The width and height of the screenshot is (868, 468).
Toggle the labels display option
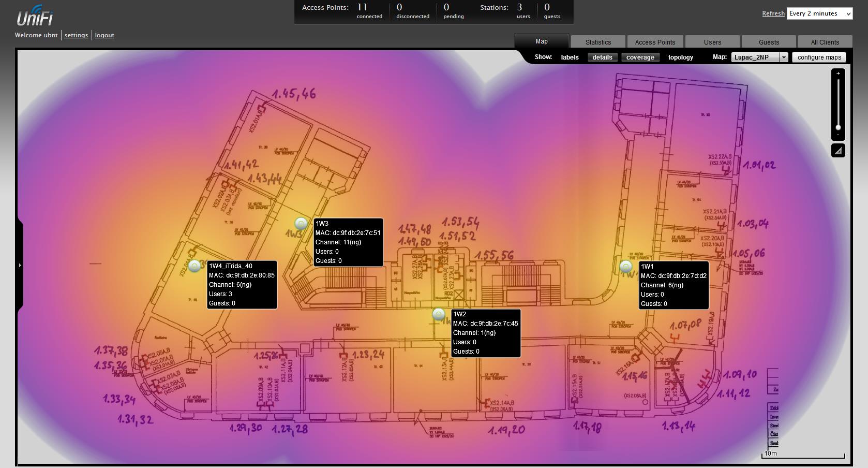[x=570, y=57]
